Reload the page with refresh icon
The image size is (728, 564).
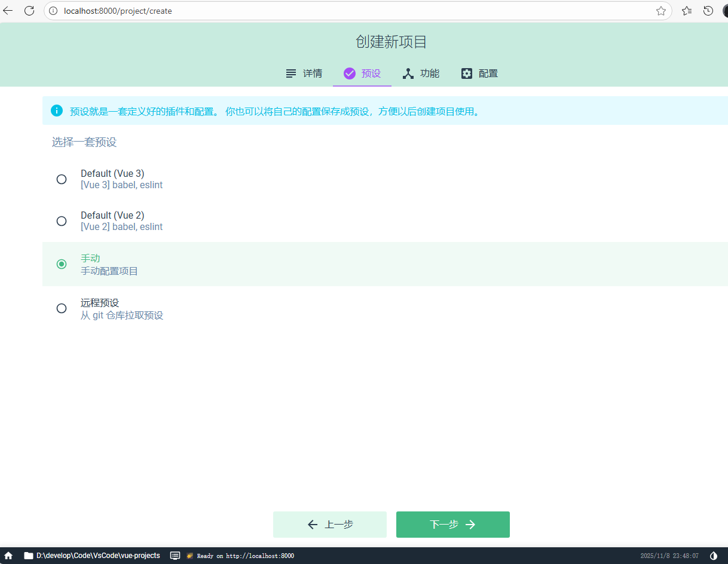29,11
